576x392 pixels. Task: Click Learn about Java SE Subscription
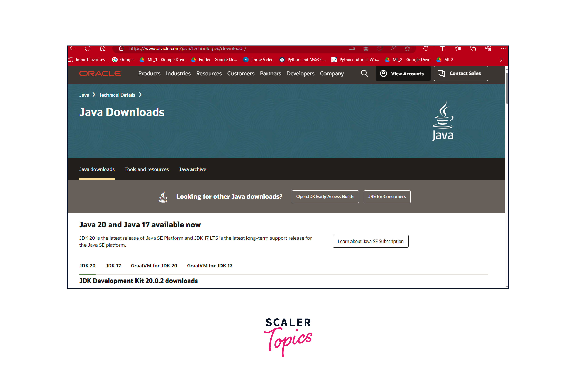pos(370,241)
